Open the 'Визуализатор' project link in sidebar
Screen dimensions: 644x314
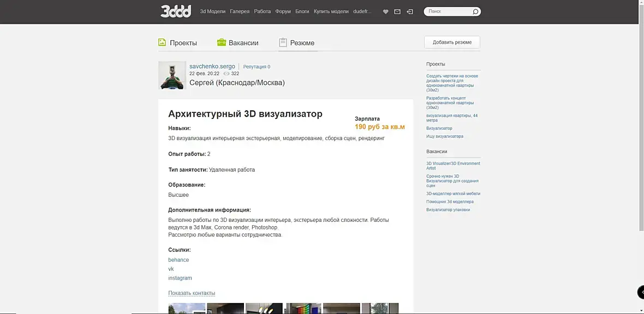(439, 129)
